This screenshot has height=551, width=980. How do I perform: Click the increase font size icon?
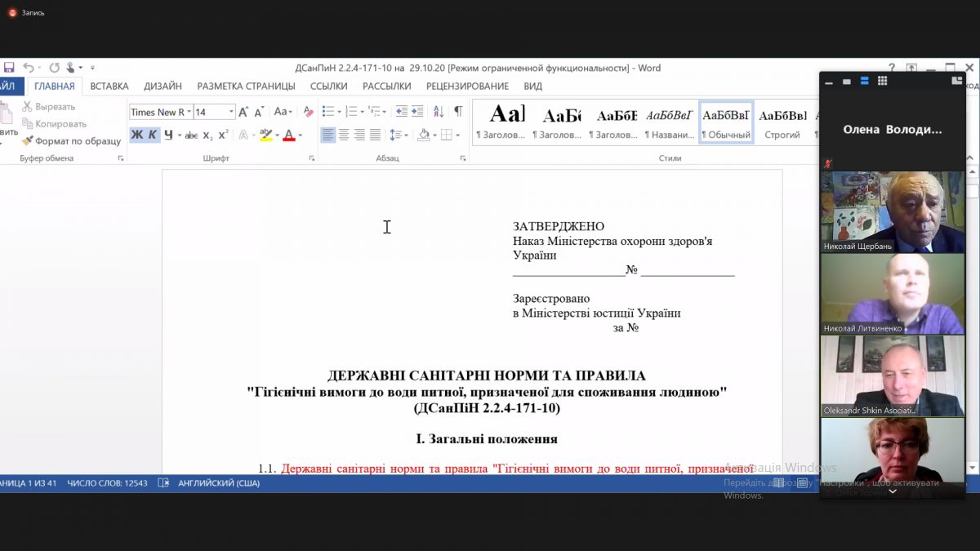click(243, 112)
